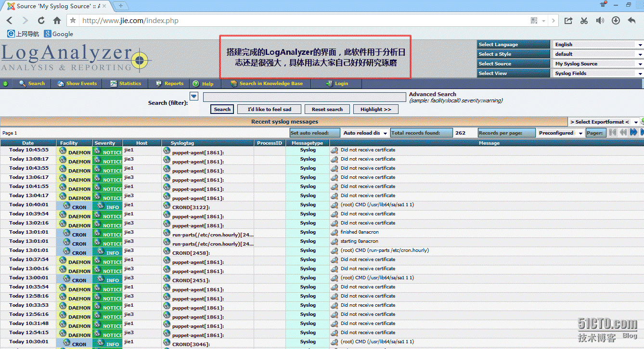644x349 pixels.
Task: Open a new browser tab with plus button
Action: (x=120, y=6)
